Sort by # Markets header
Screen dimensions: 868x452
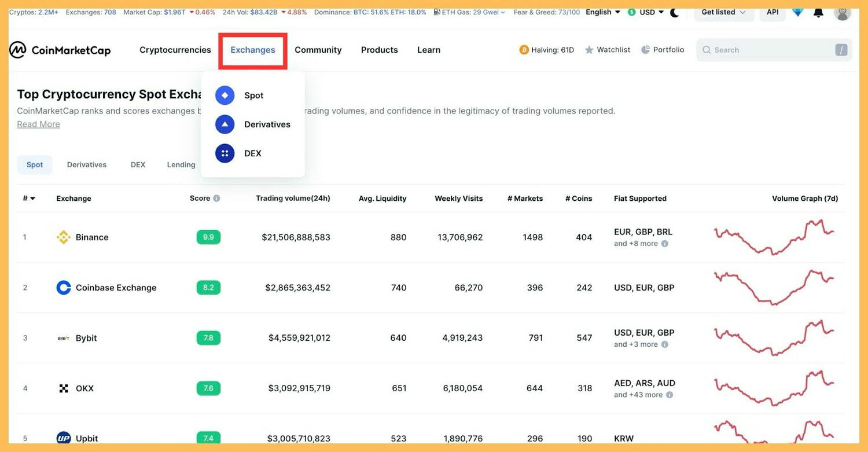pos(525,199)
